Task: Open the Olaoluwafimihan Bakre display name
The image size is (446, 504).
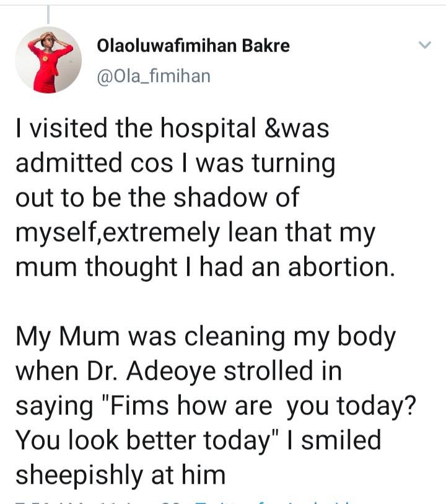Action: point(193,45)
